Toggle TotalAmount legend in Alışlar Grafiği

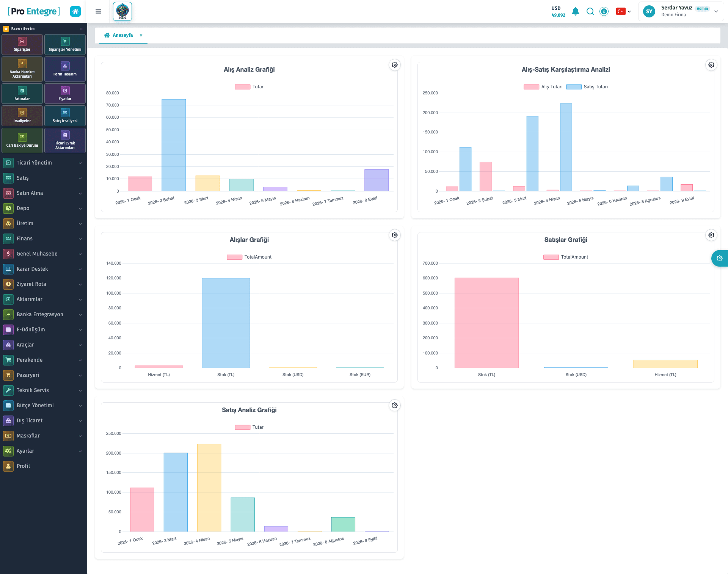coord(249,257)
